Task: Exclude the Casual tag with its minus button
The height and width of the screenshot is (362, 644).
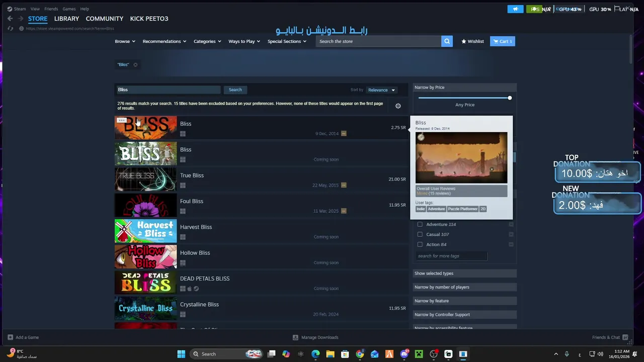Action: [x=511, y=234]
